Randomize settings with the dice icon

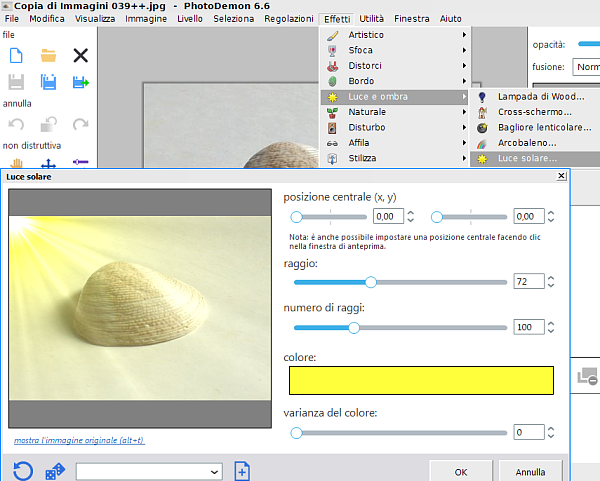[x=55, y=470]
